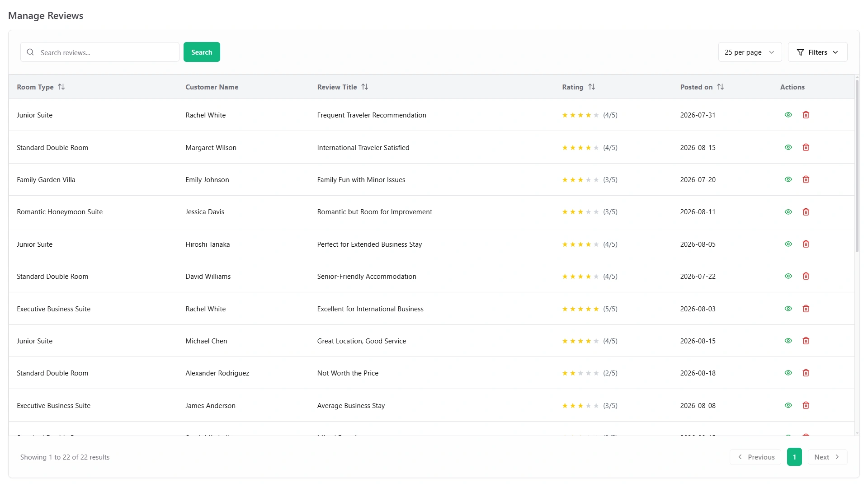Click the Alexander Rodriguez name cell
Screen dimensions: 868x488
tap(217, 373)
